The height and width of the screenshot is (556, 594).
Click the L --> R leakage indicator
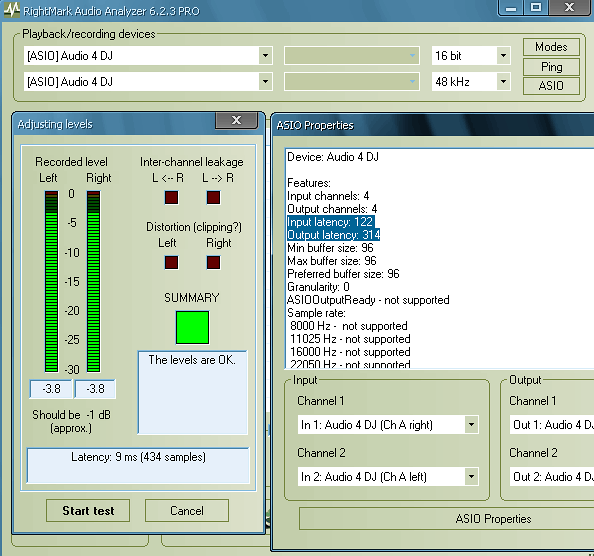click(x=214, y=197)
